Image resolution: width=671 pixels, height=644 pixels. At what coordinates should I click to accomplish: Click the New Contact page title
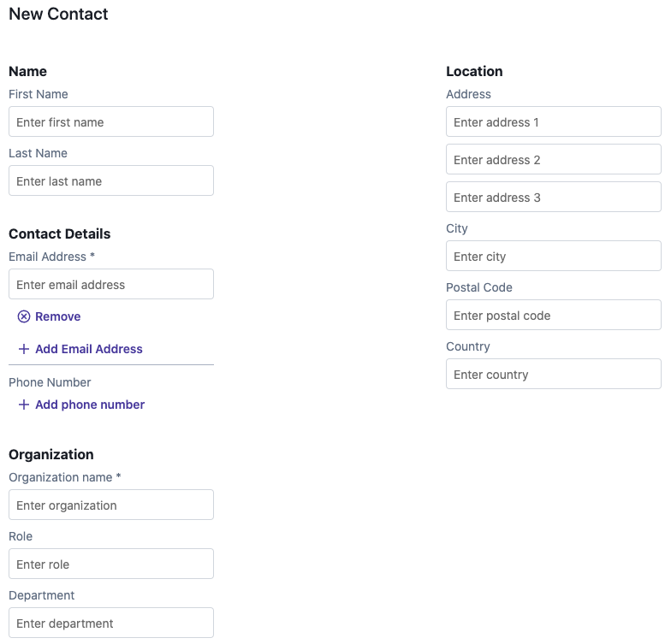pyautogui.click(x=58, y=14)
